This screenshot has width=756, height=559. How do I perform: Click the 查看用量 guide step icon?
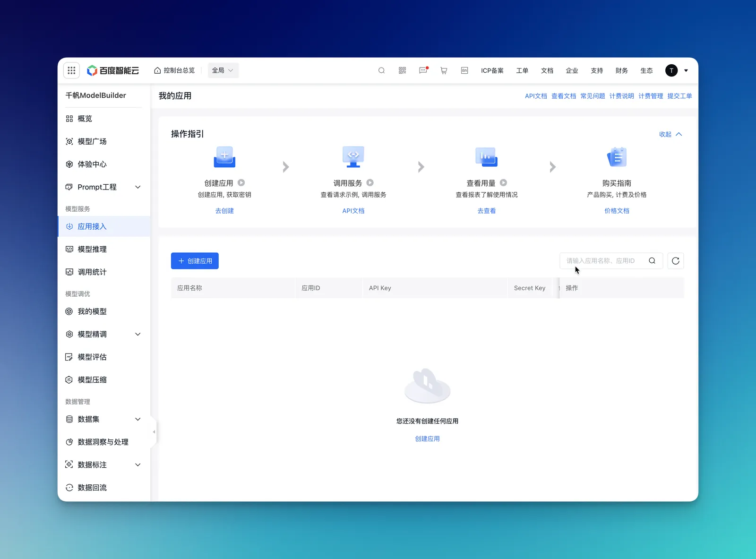(x=487, y=157)
